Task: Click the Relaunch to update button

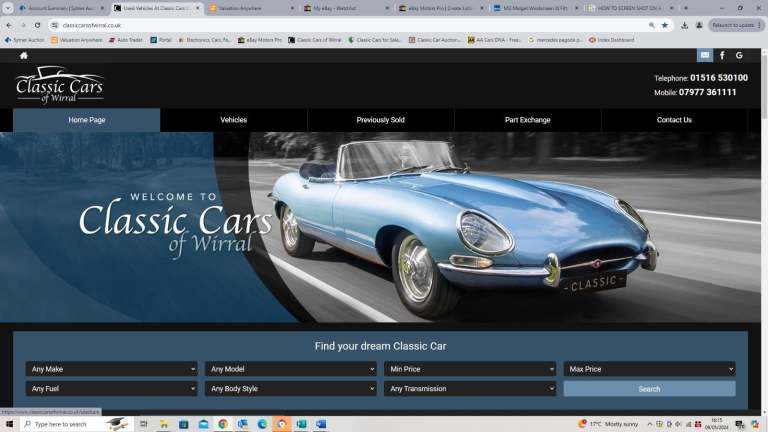Action: pyautogui.click(x=736, y=25)
